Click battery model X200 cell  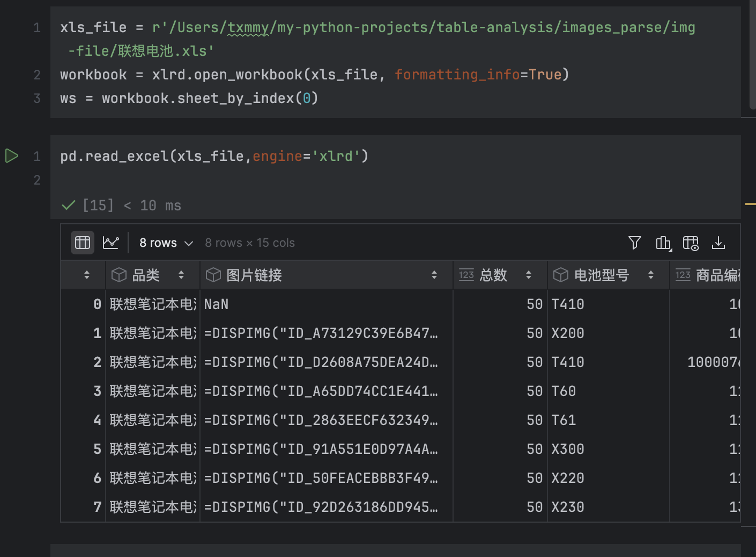click(609, 333)
